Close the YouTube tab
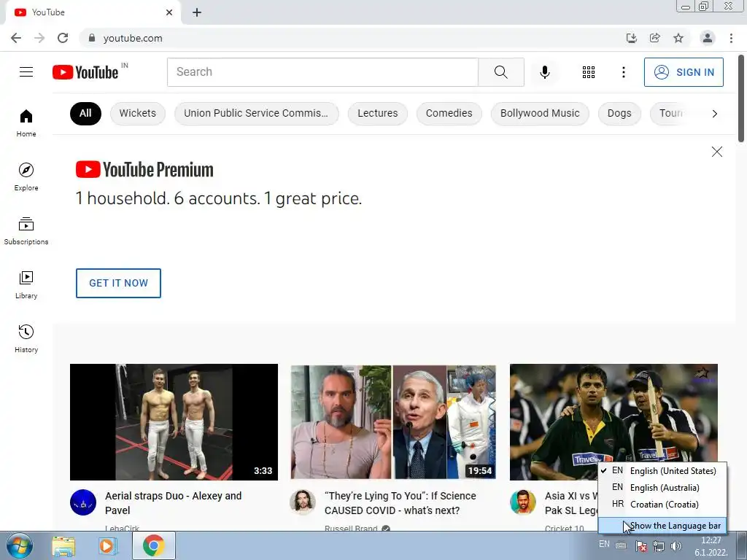Image resolution: width=747 pixels, height=560 pixels. tap(169, 12)
